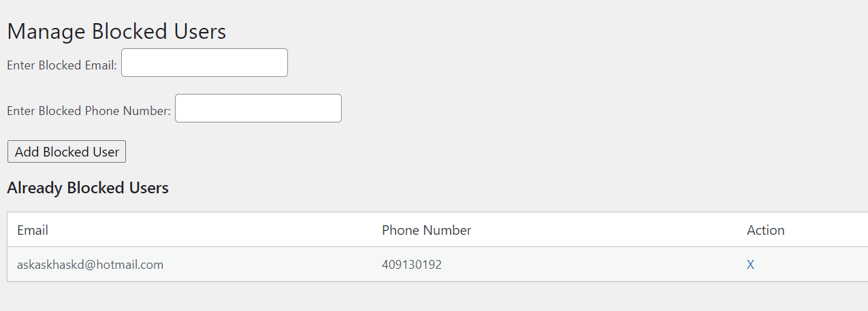The width and height of the screenshot is (868, 311).
Task: Click the "Enter Blocked Phone Number:" label
Action: (89, 111)
